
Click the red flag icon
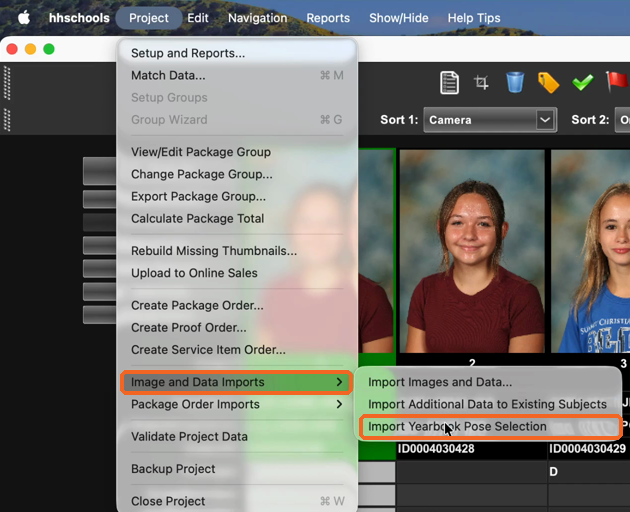(x=617, y=82)
